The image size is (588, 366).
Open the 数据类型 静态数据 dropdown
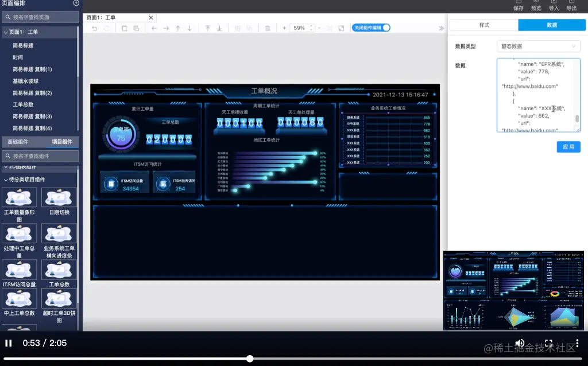(538, 46)
